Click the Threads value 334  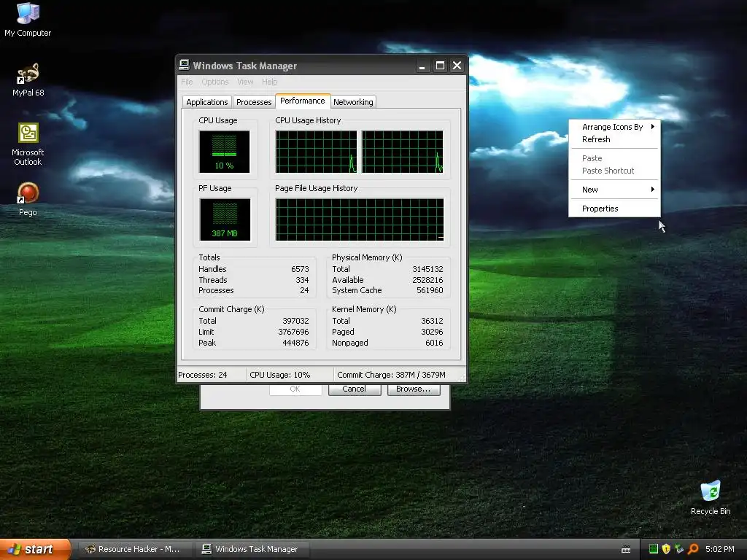pos(302,280)
